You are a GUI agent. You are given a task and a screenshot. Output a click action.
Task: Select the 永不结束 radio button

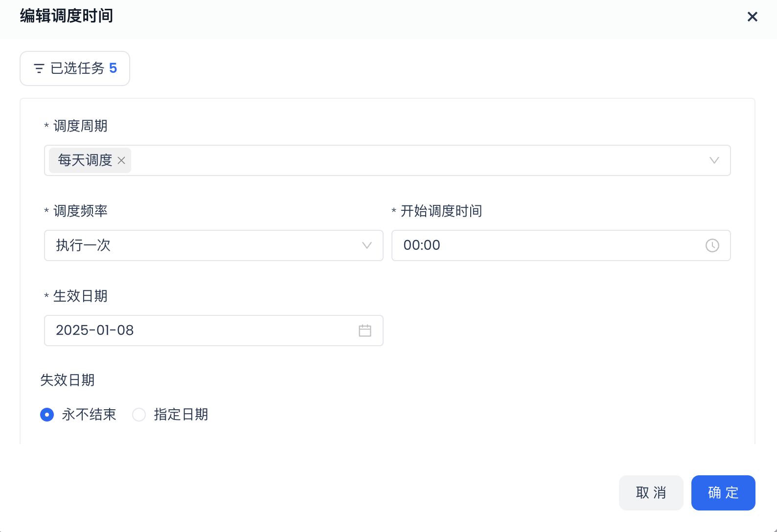point(47,415)
